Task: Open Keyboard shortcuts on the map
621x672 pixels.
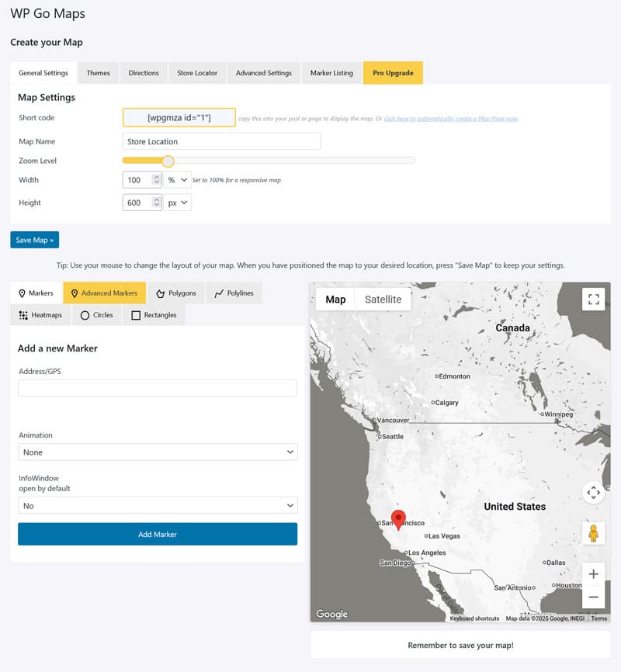Action: (474, 618)
